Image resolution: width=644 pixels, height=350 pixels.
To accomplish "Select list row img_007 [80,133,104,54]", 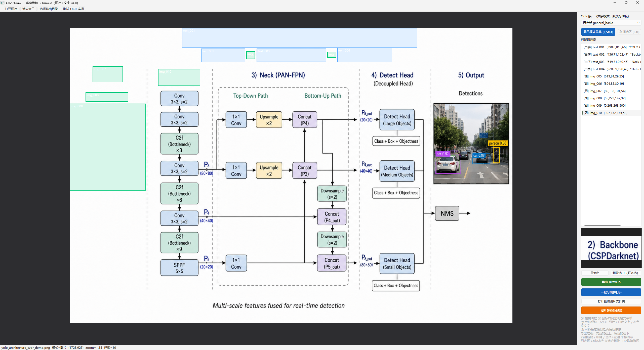I will [611, 91].
